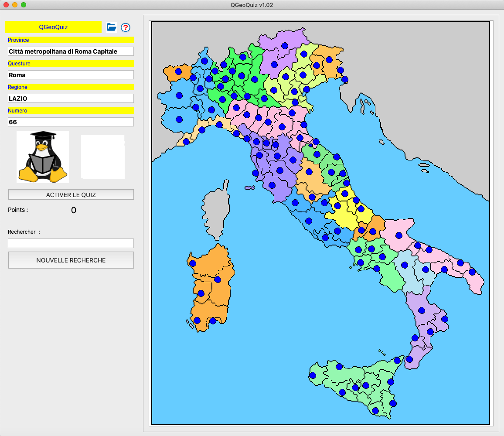Click the Palermo dot on Sicily
This screenshot has height=436, width=504.
pyautogui.click(x=339, y=367)
